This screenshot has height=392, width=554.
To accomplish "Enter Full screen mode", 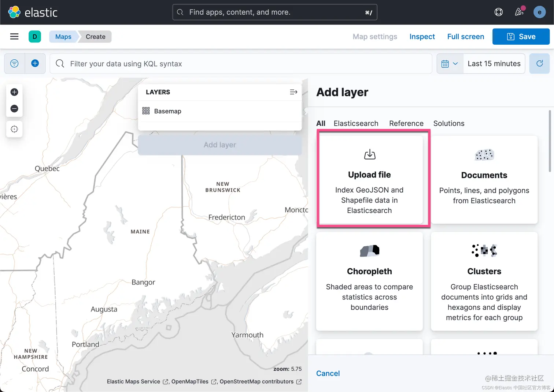I will pos(466,37).
